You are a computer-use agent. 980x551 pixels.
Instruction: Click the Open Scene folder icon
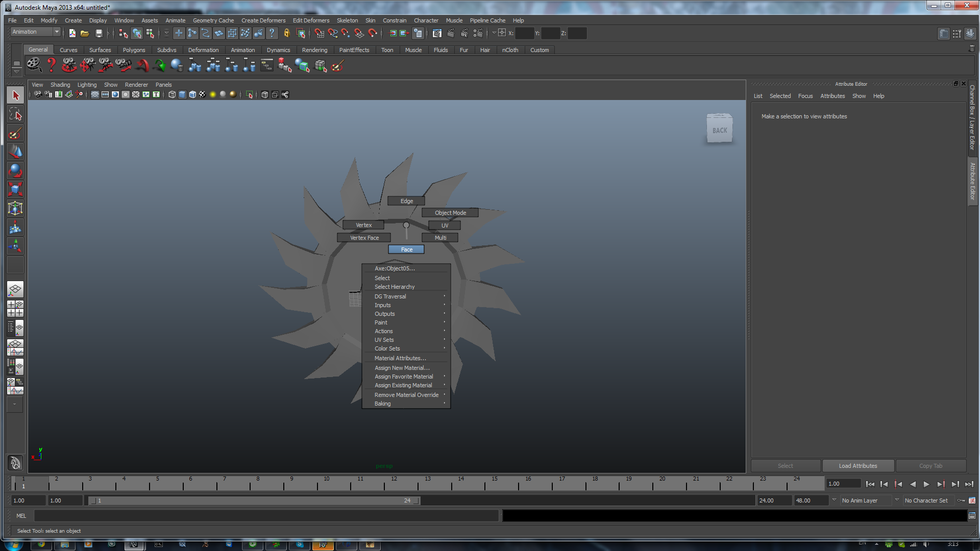85,33
